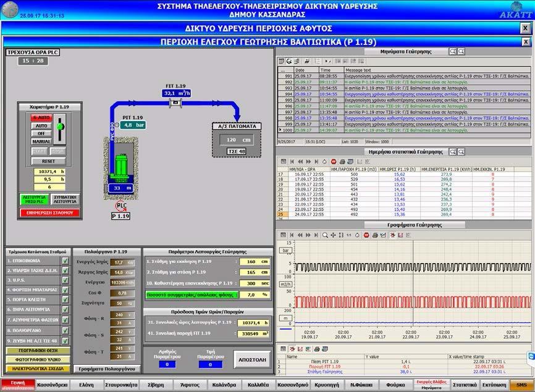Open the Ελάνη tab in the bottom bar
Image resolution: width=535 pixels, height=392 pixels.
point(86,385)
